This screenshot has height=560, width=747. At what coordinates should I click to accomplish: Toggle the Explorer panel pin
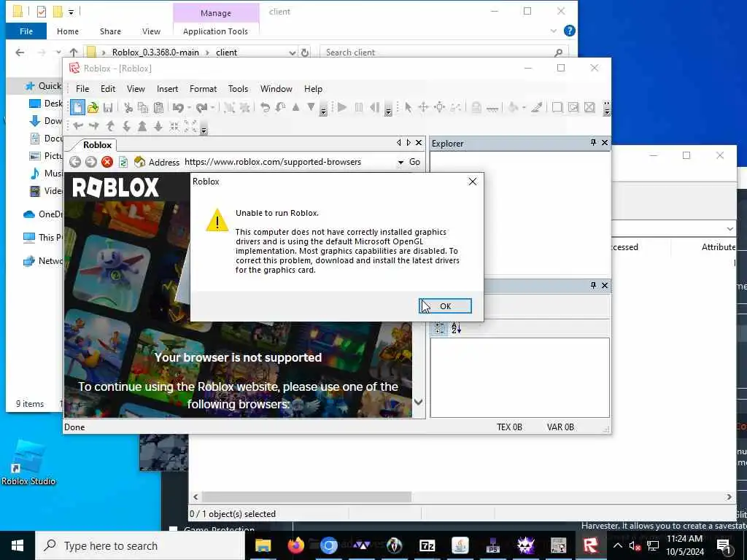pyautogui.click(x=593, y=142)
